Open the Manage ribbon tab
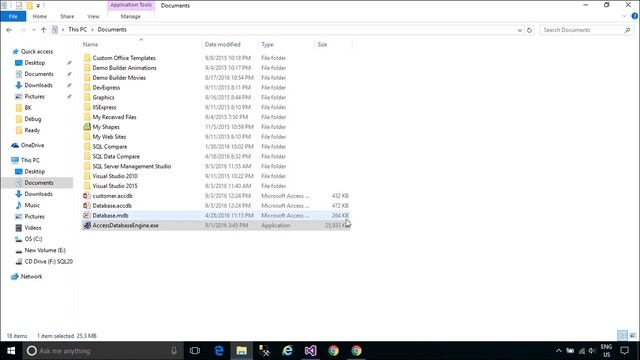This screenshot has height=360, width=640. 131,16
